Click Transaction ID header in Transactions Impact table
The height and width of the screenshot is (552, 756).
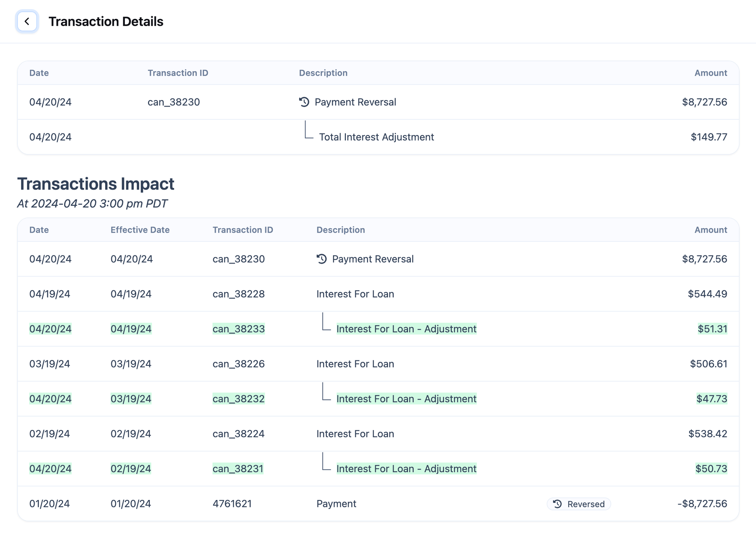pyautogui.click(x=243, y=230)
